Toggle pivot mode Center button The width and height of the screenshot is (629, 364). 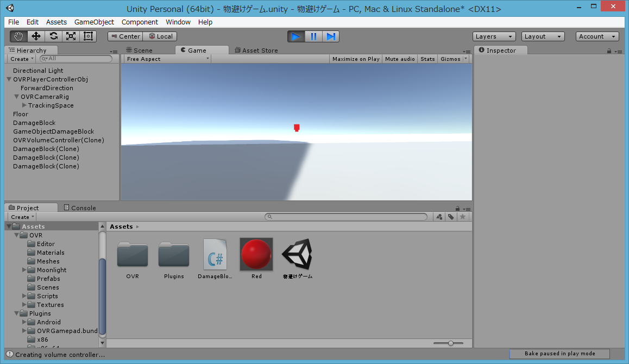(125, 36)
